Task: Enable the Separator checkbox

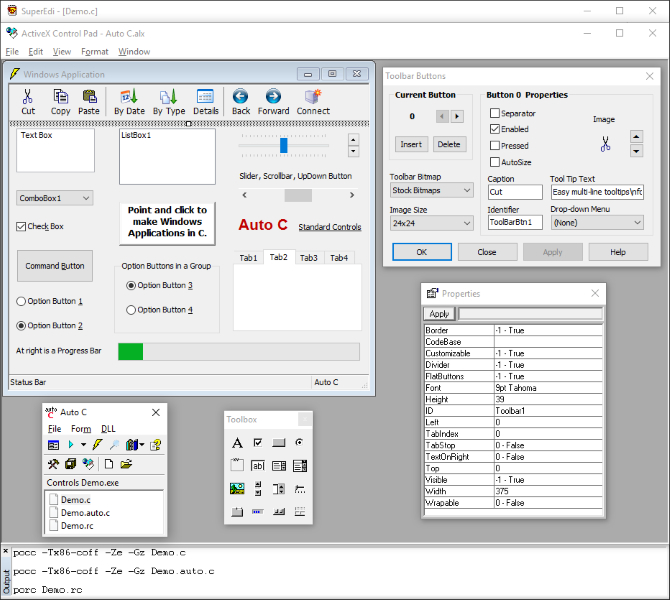Action: click(x=495, y=114)
